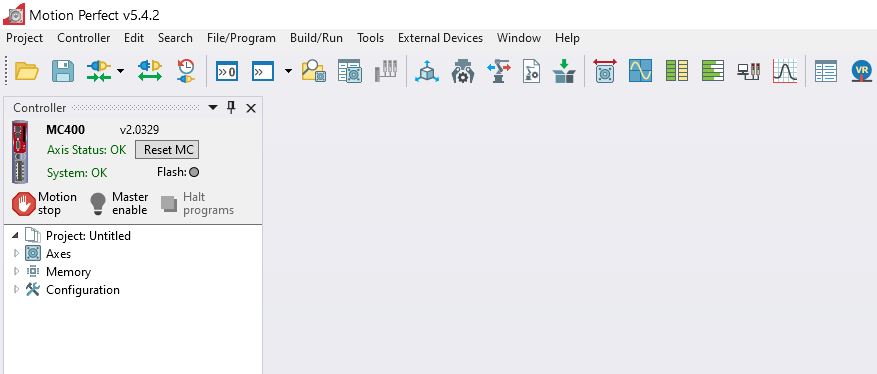
Task: Open the robot arm configuration tool
Action: [498, 71]
